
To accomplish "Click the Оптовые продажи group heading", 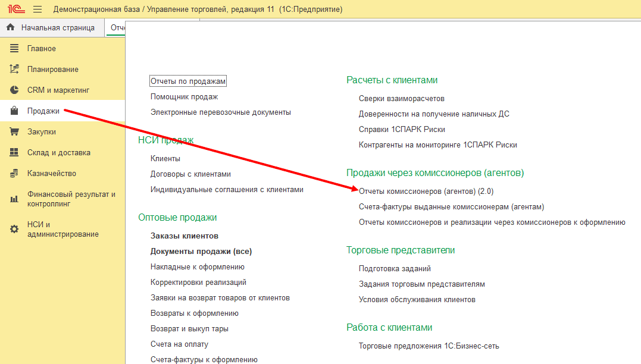I will click(x=177, y=217).
